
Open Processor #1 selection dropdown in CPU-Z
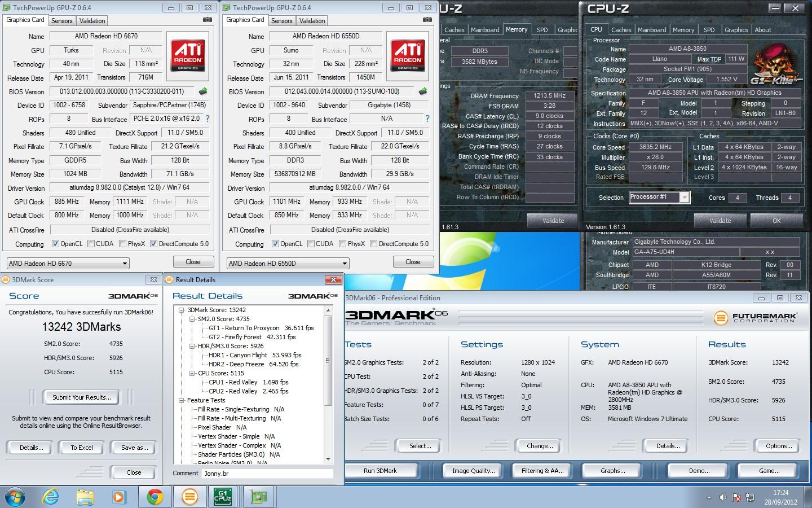pos(659,197)
